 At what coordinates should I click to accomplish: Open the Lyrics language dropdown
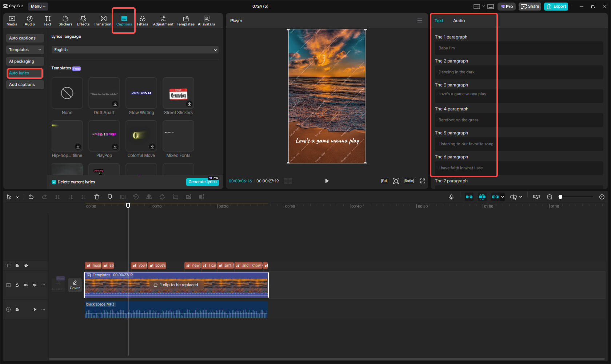135,50
